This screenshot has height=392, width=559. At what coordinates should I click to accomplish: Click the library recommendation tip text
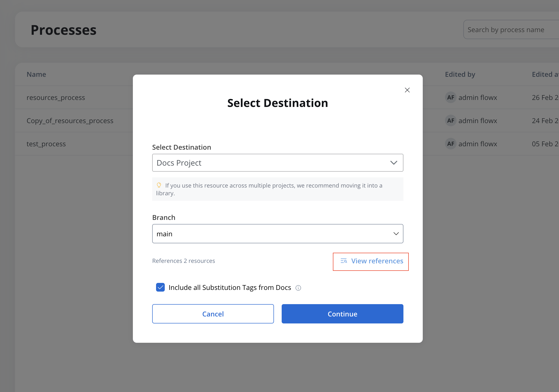[x=269, y=189]
